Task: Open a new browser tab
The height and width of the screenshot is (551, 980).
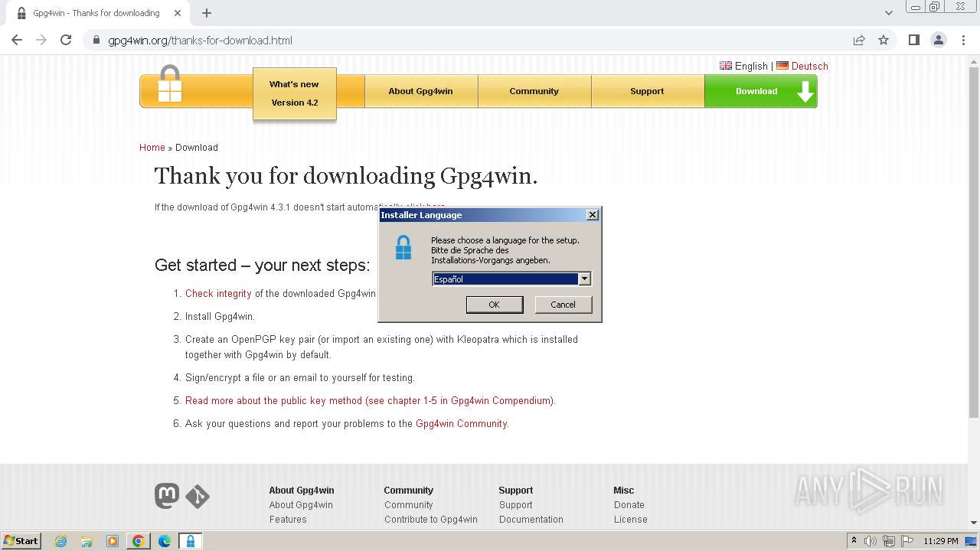Action: pyautogui.click(x=207, y=13)
